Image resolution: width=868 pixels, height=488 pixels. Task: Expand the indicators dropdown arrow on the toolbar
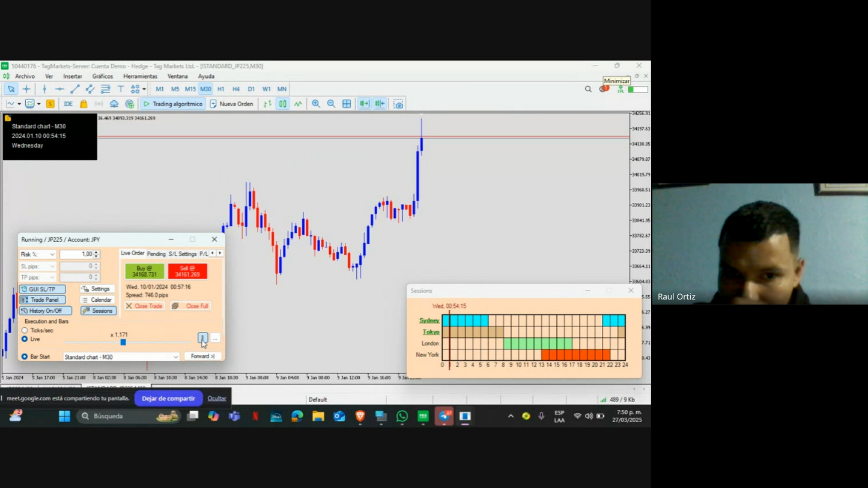click(x=20, y=103)
